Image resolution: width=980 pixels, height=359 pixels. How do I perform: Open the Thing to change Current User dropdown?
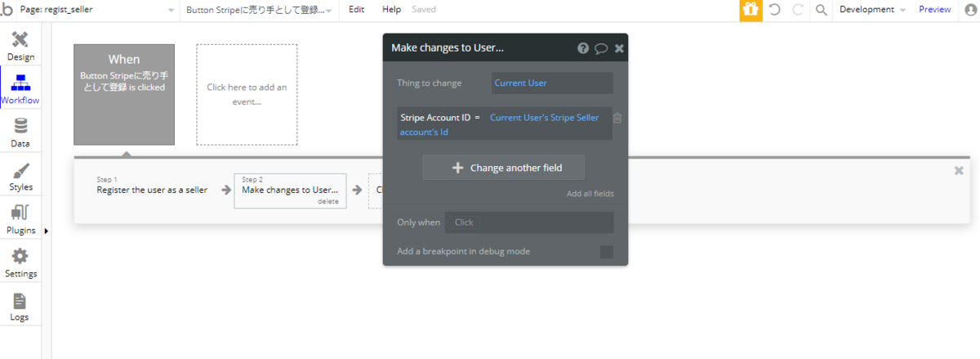(x=552, y=83)
